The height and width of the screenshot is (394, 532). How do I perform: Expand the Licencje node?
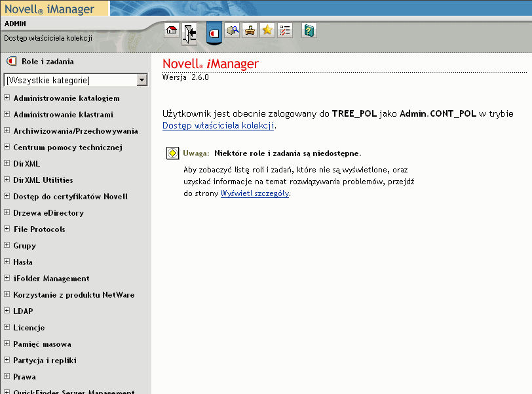coord(7,327)
